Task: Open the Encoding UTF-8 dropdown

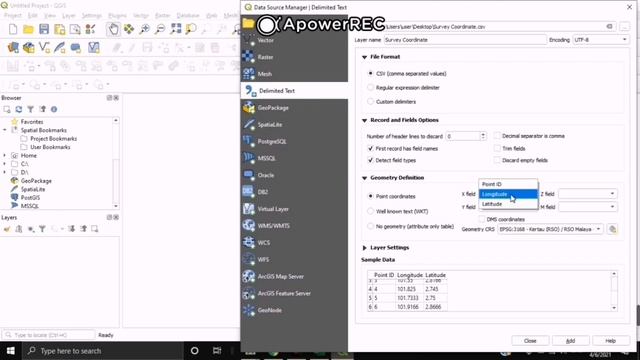Action: [600, 40]
